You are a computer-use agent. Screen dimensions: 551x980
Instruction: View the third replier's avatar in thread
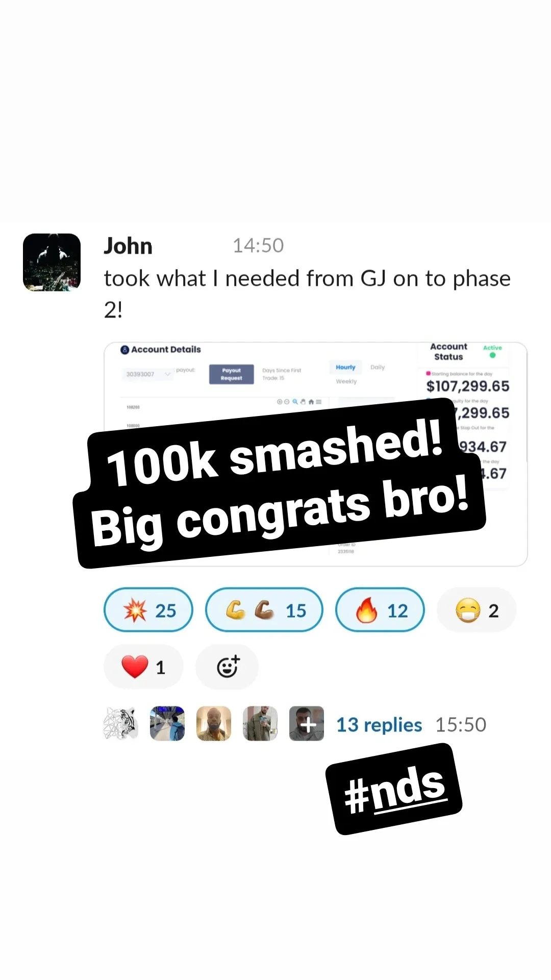click(214, 723)
